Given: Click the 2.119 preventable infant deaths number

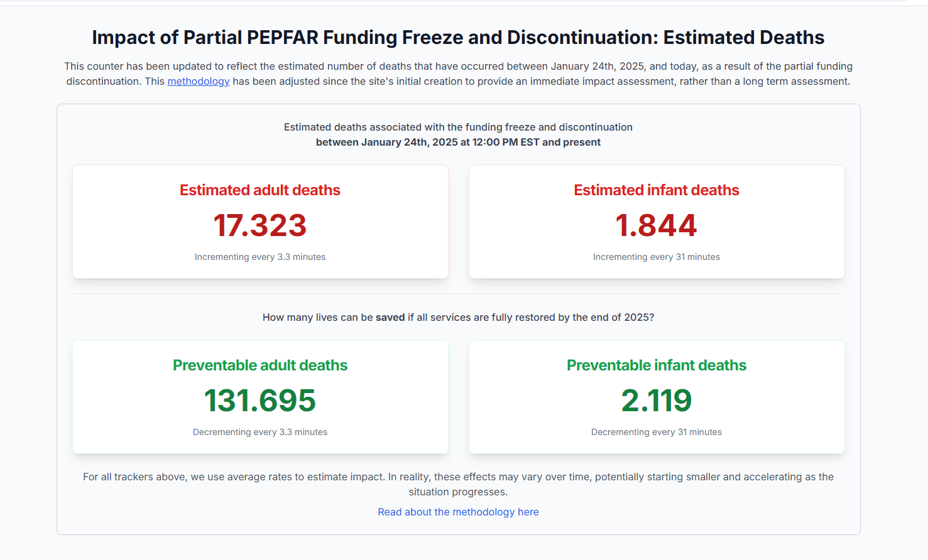Looking at the screenshot, I should click(x=656, y=401).
